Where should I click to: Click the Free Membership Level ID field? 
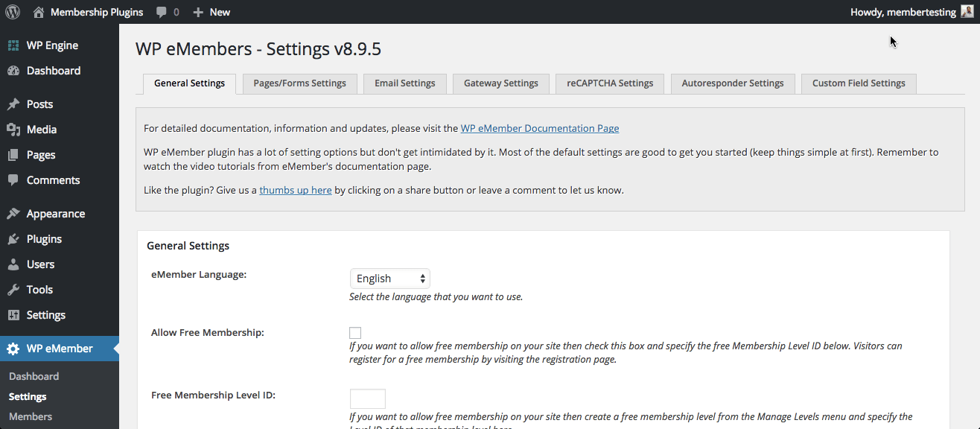[x=368, y=398]
